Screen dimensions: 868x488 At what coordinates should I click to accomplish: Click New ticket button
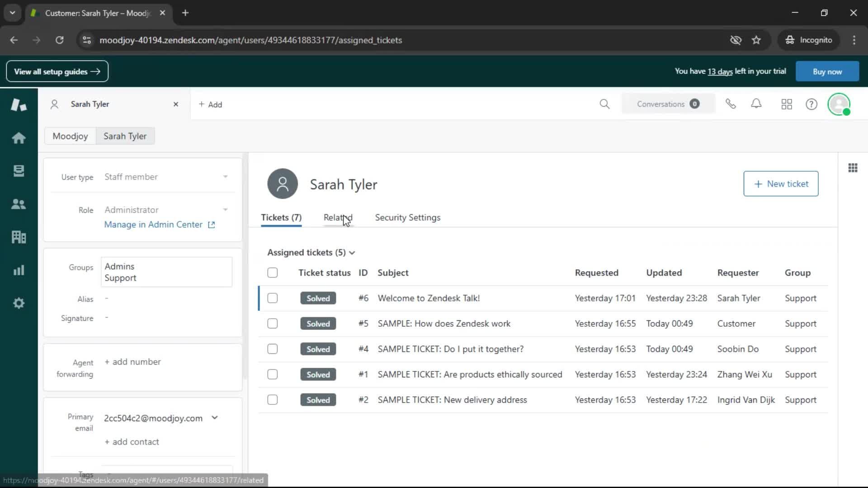pos(781,184)
